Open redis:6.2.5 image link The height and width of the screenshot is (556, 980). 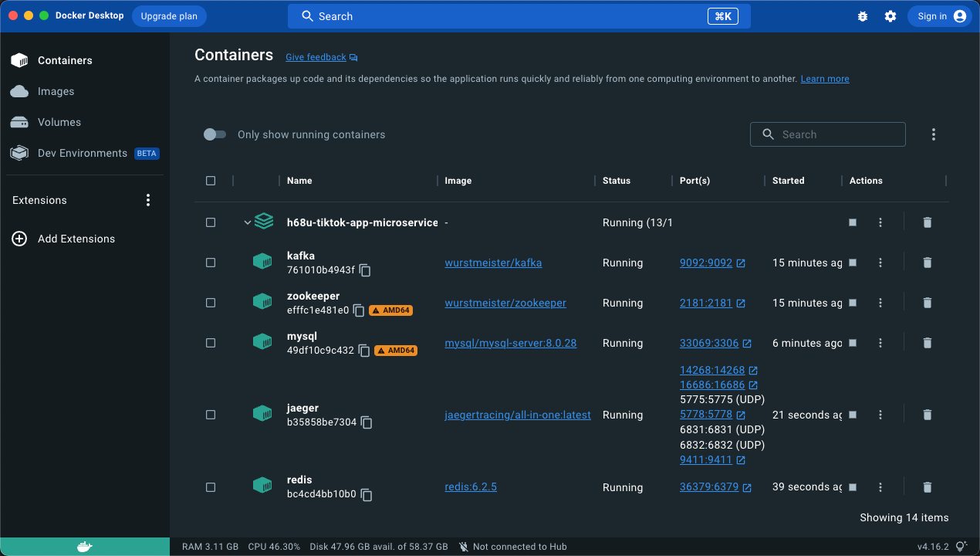[x=471, y=487]
